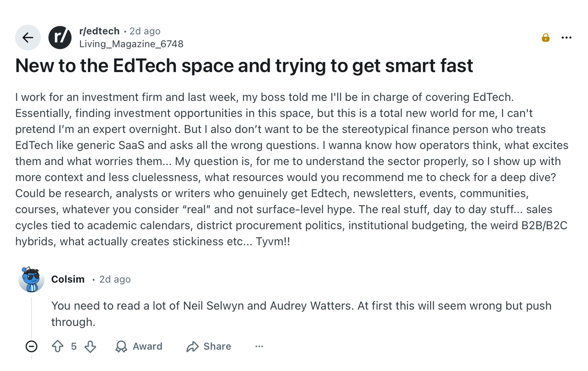Open the r/edtech community link

point(99,31)
